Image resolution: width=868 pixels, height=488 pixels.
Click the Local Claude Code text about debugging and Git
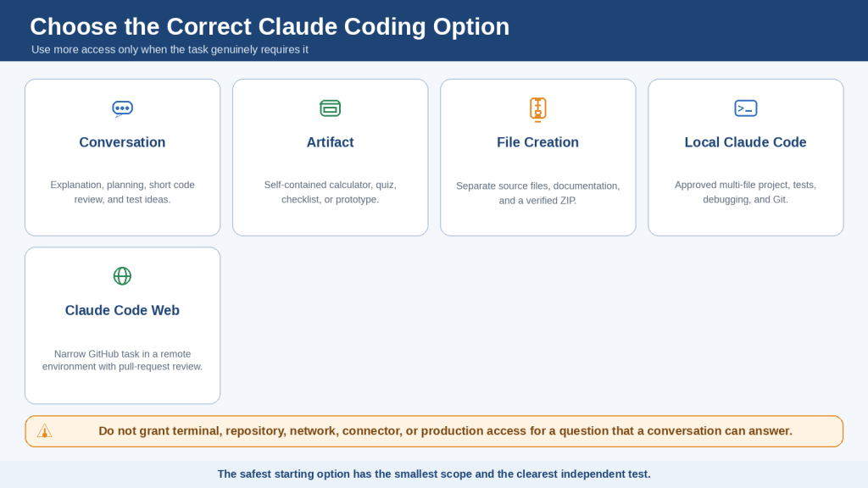pos(746,192)
